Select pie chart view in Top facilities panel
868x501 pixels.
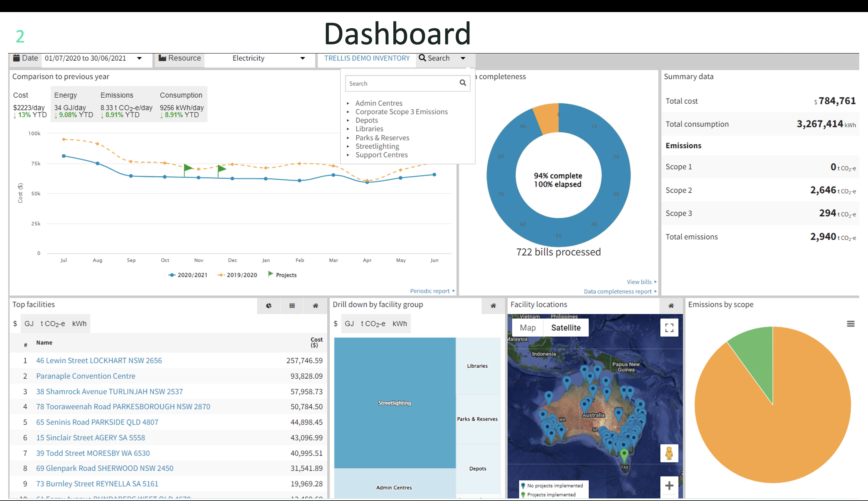pos(269,306)
